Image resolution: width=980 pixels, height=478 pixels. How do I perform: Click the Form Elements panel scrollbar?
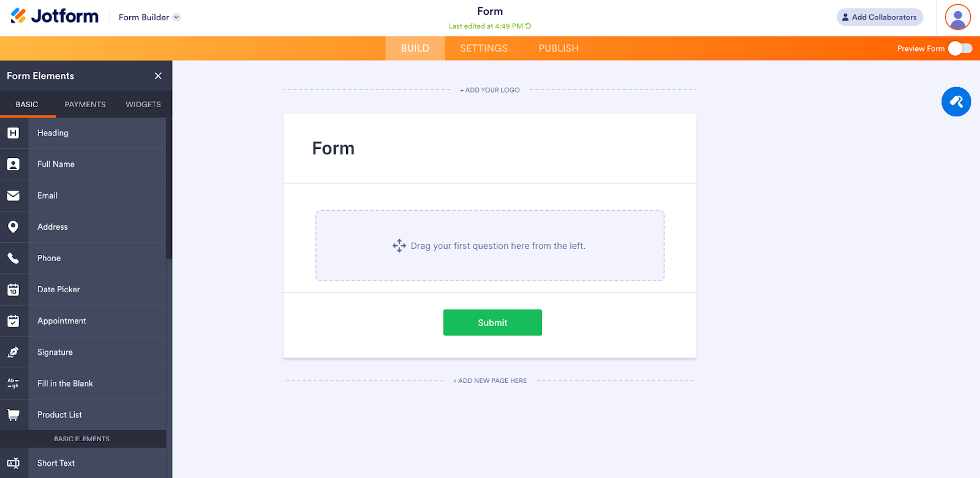tap(169, 190)
